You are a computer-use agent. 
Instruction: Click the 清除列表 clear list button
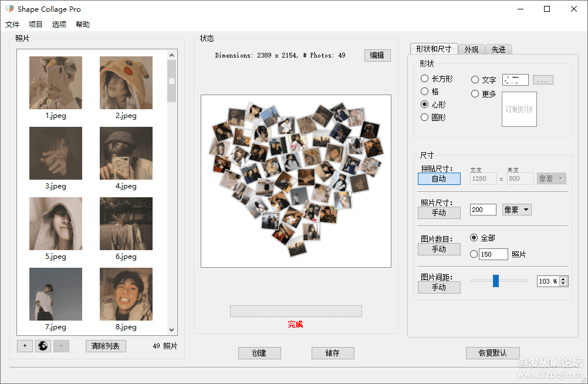[105, 346]
